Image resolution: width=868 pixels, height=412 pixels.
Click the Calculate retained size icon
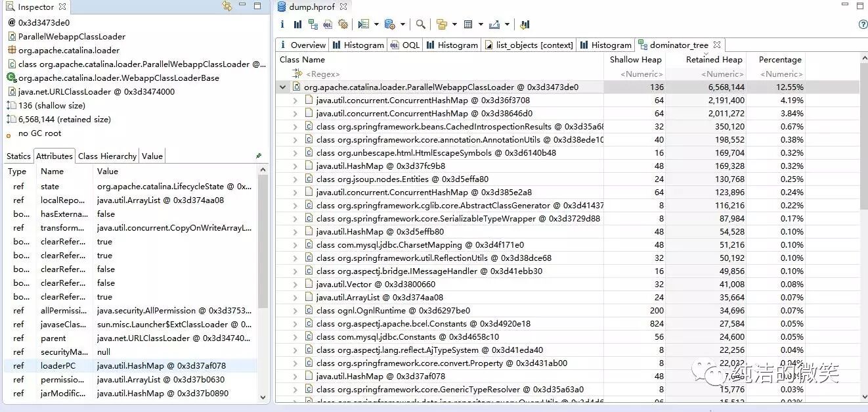pos(468,24)
